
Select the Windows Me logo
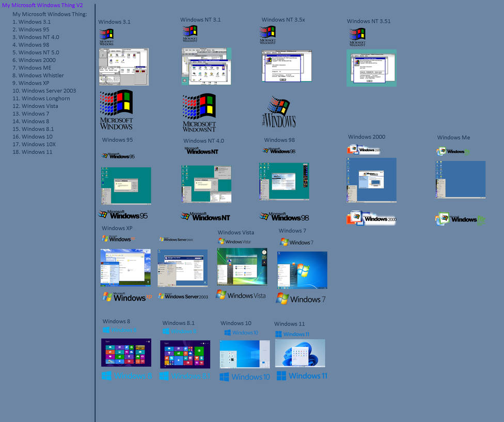pos(459,218)
